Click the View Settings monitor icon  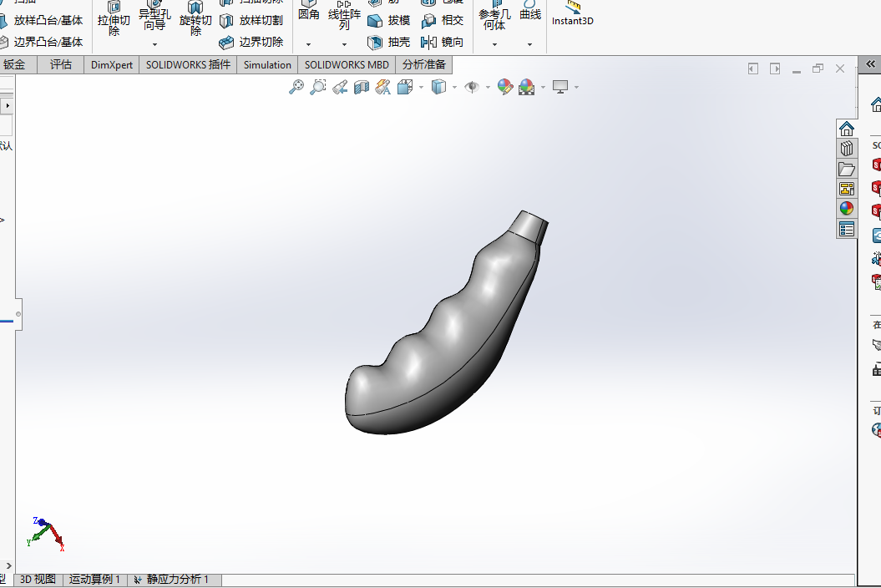coord(560,87)
